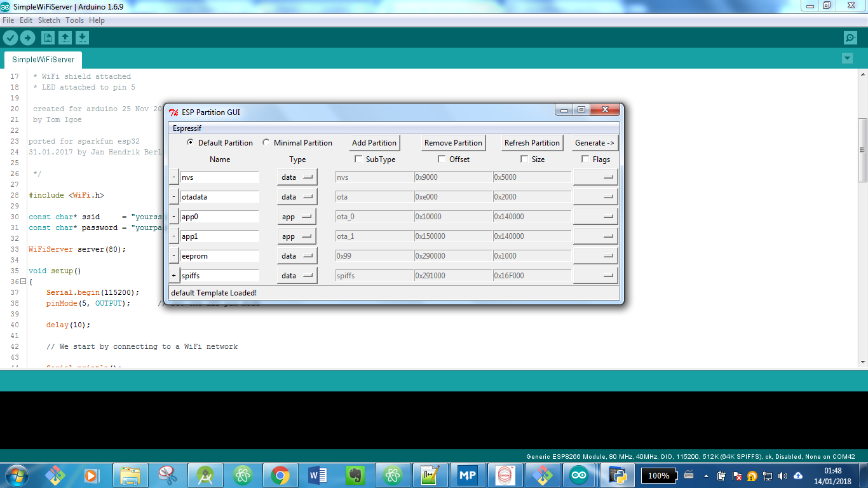The height and width of the screenshot is (488, 868).
Task: Open the Type dropdown for the app1 row
Action: (x=297, y=236)
